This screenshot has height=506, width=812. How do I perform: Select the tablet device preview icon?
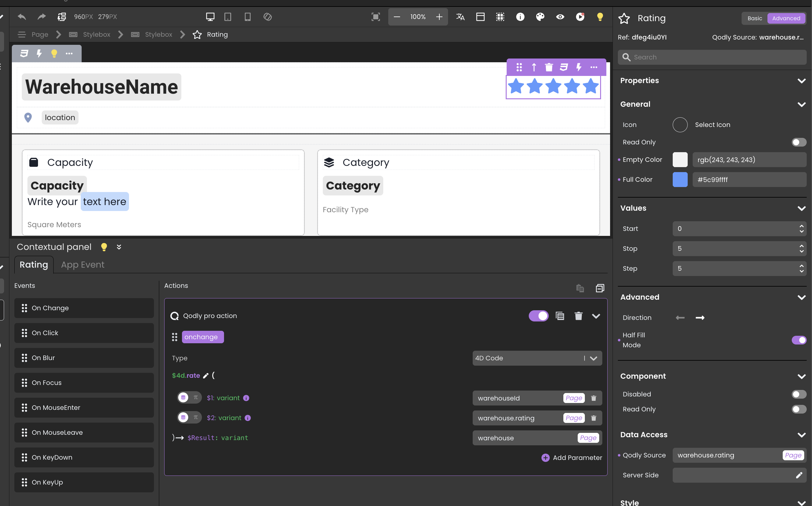coord(228,17)
